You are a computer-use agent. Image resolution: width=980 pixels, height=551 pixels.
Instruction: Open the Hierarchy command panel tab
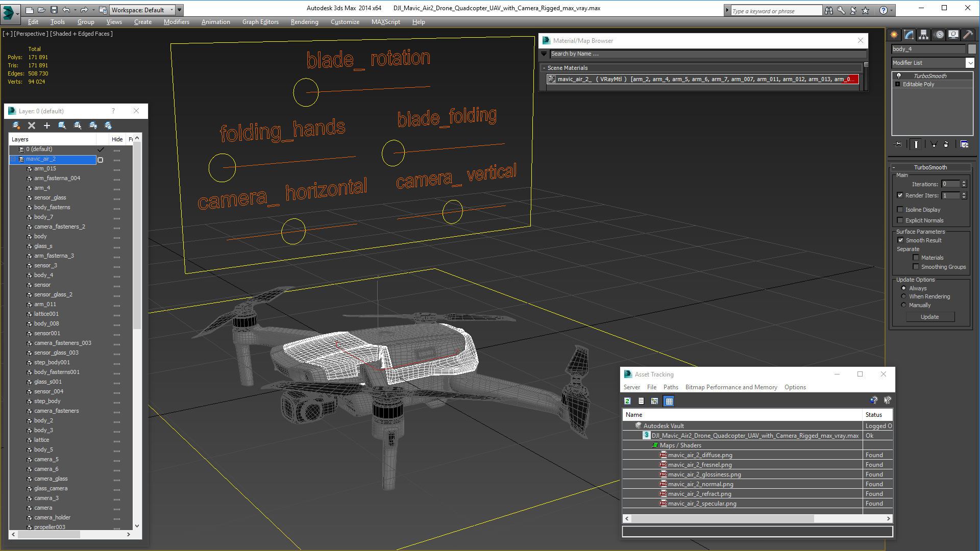pyautogui.click(x=924, y=35)
